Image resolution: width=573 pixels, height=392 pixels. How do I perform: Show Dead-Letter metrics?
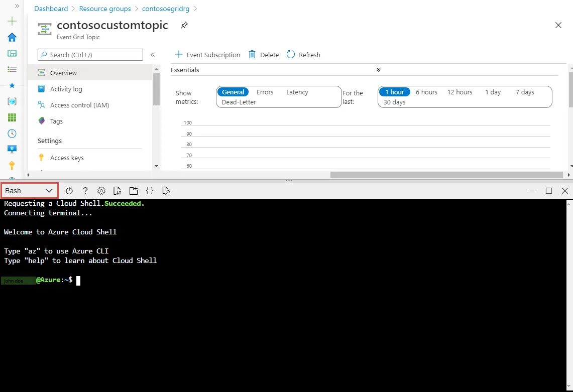point(239,102)
